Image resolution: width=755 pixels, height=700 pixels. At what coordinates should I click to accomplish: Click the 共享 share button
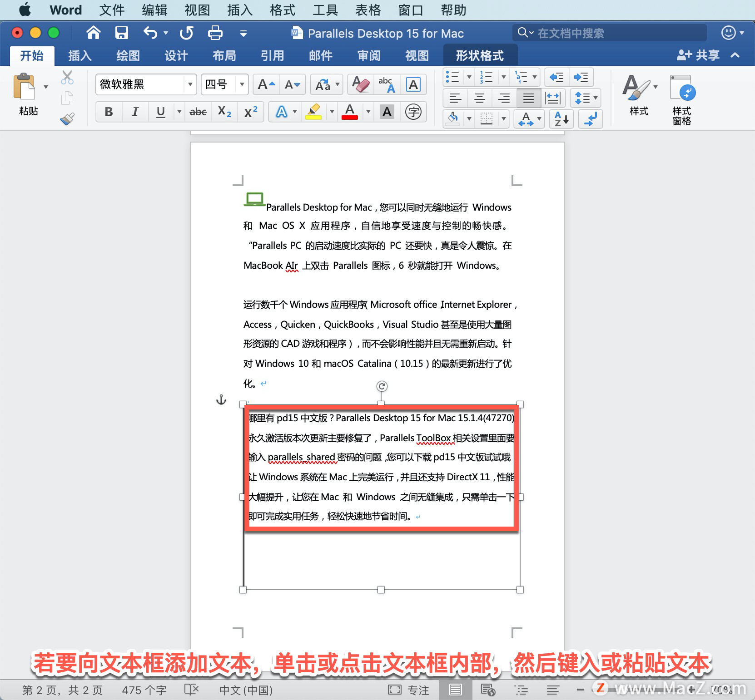click(698, 55)
